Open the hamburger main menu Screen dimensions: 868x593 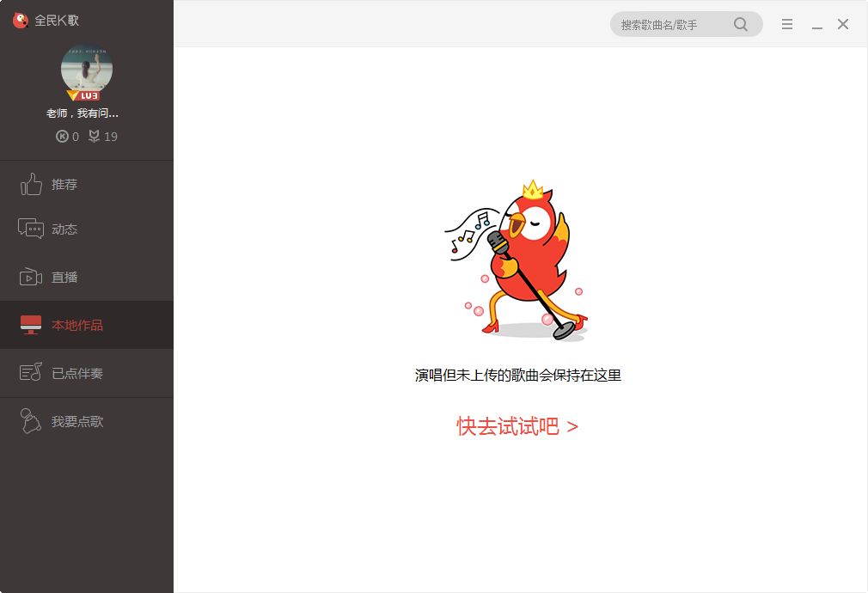click(x=786, y=24)
